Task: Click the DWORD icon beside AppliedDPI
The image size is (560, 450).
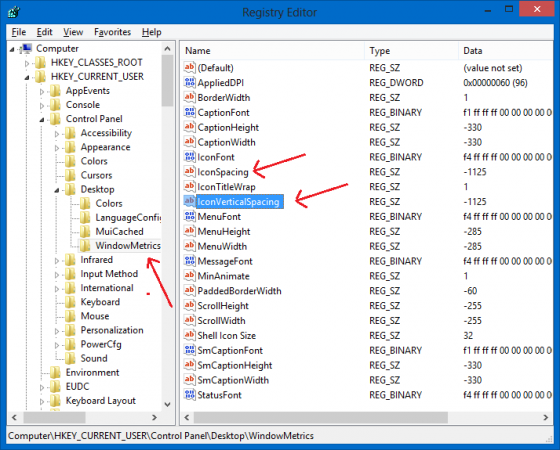Action: click(189, 82)
